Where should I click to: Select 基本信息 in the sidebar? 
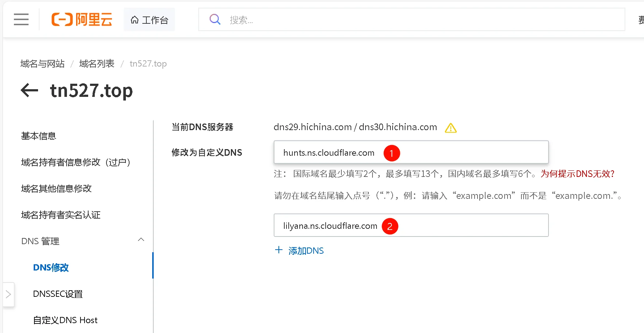point(38,136)
